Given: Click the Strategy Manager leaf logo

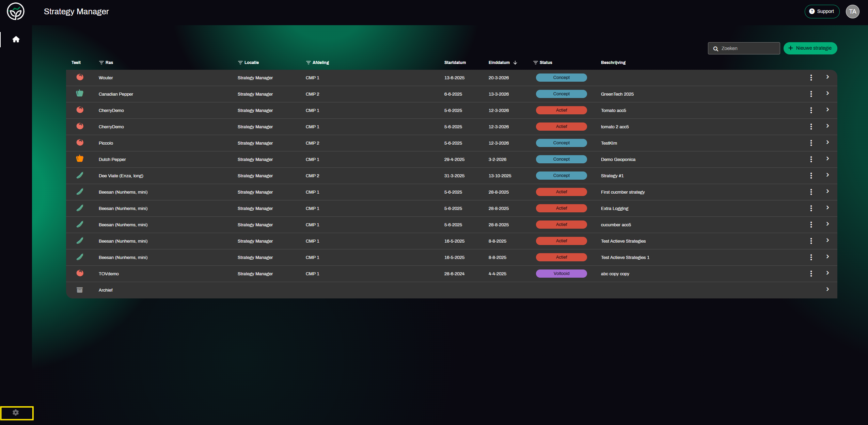Looking at the screenshot, I should (x=16, y=12).
